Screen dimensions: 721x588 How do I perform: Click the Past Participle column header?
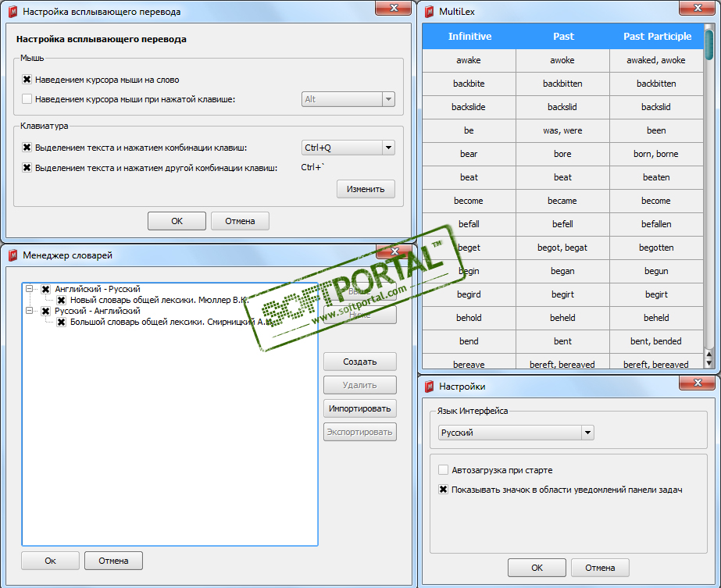(x=657, y=37)
